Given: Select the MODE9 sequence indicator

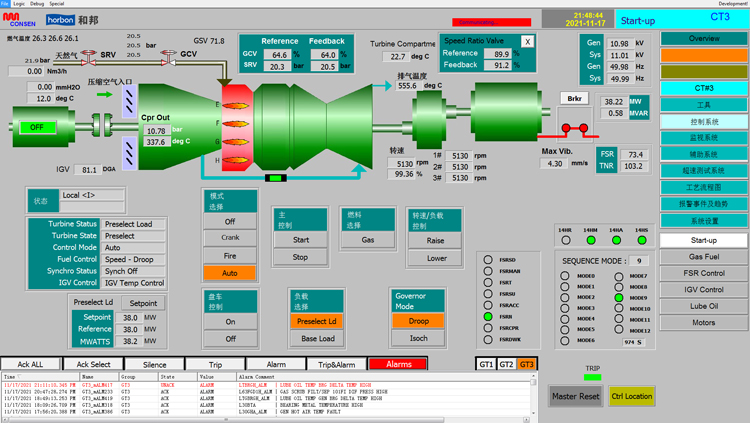Looking at the screenshot, I should [x=619, y=297].
